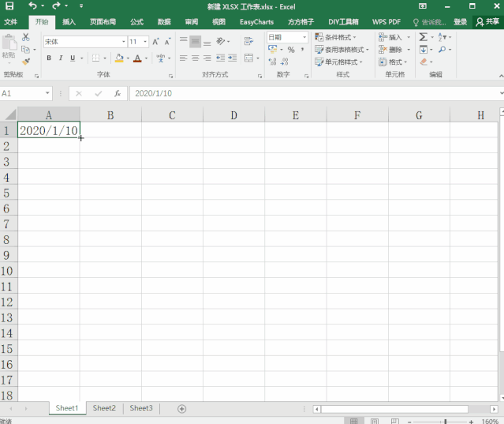Open the text orientation tool

click(221, 41)
